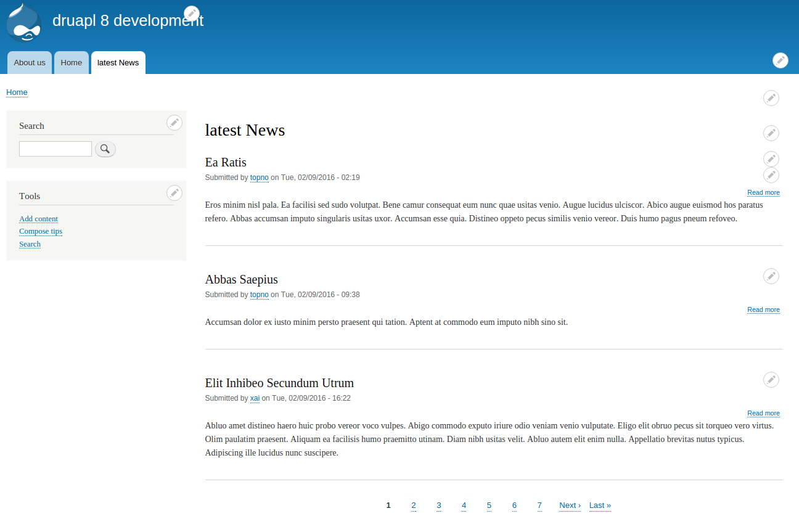This screenshot has width=799, height=532.
Task: Open the Compose tips link
Action: (x=41, y=231)
